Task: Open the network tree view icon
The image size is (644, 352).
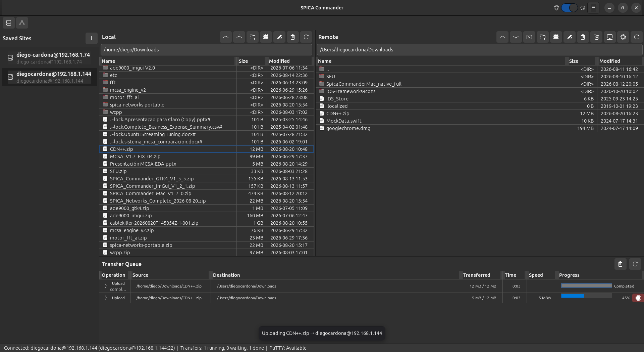Action: click(22, 23)
